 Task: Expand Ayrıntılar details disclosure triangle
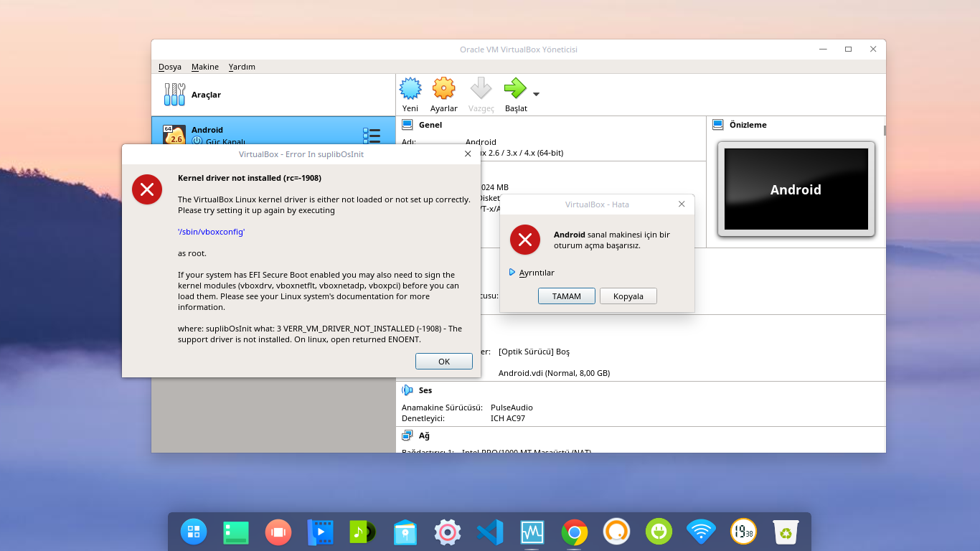[x=512, y=273]
